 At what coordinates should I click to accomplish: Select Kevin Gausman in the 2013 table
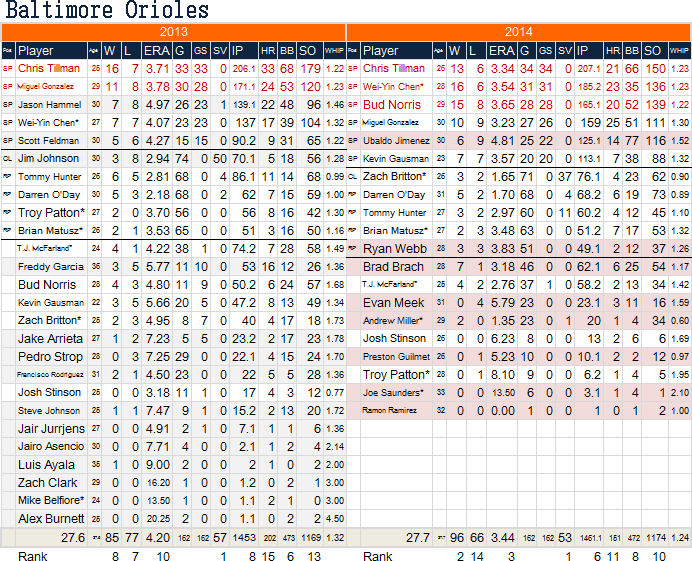51,303
